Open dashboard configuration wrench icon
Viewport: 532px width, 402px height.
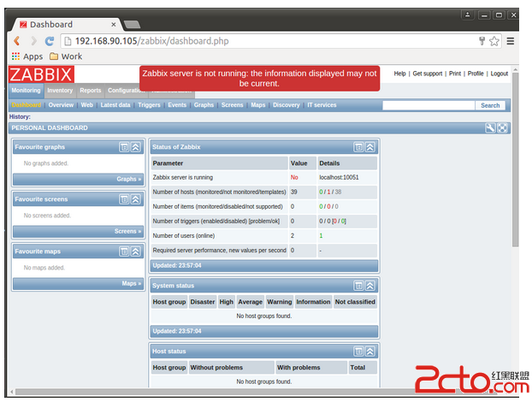coord(490,128)
